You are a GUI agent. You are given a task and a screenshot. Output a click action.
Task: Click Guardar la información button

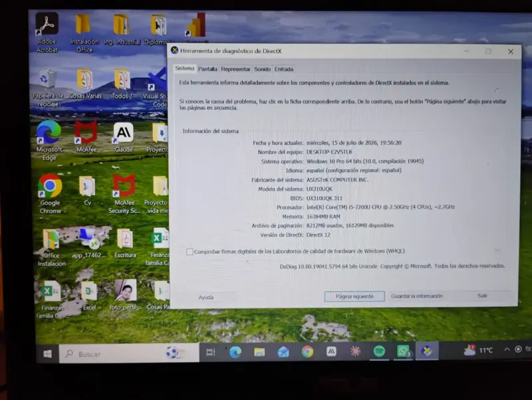pyautogui.click(x=417, y=296)
